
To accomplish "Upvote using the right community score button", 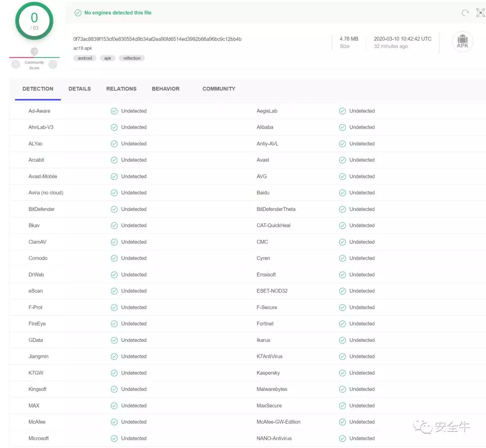I will pyautogui.click(x=53, y=64).
